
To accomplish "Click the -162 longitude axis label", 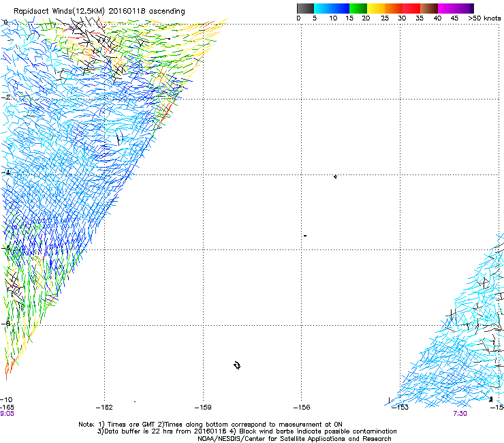I will click(104, 408).
